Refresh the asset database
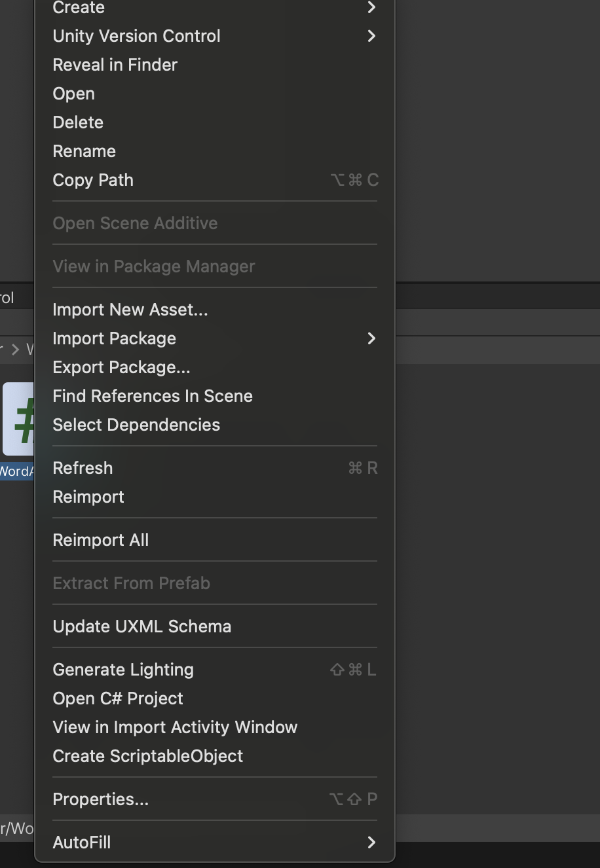This screenshot has height=868, width=600. point(83,468)
